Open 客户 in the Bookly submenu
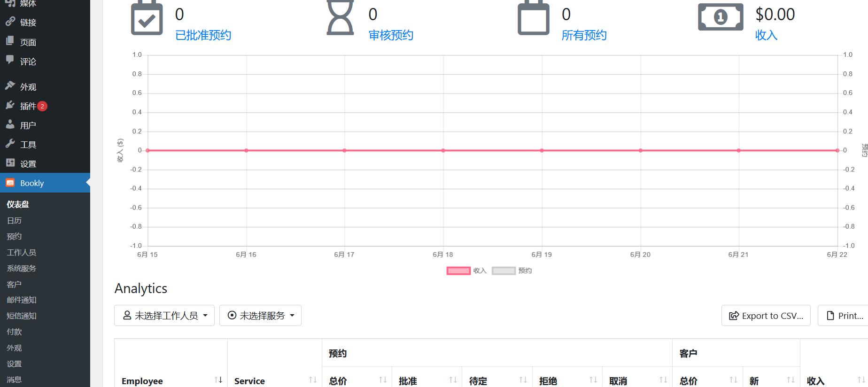Image resolution: width=868 pixels, height=387 pixels. (14, 284)
